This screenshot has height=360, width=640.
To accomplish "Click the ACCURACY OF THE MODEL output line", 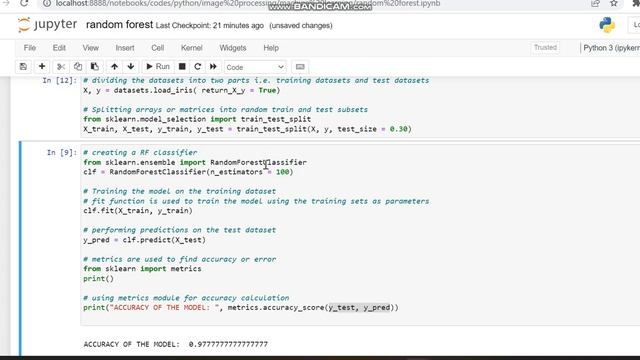I will pos(176,344).
